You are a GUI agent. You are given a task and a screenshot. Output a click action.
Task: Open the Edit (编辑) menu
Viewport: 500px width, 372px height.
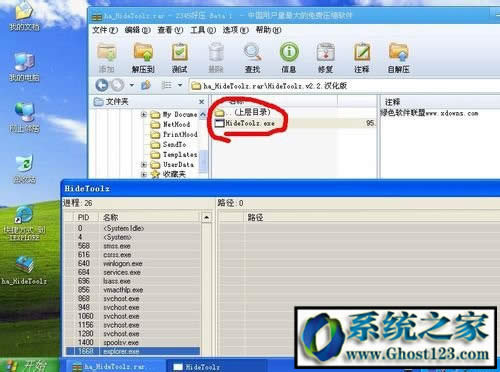click(138, 30)
